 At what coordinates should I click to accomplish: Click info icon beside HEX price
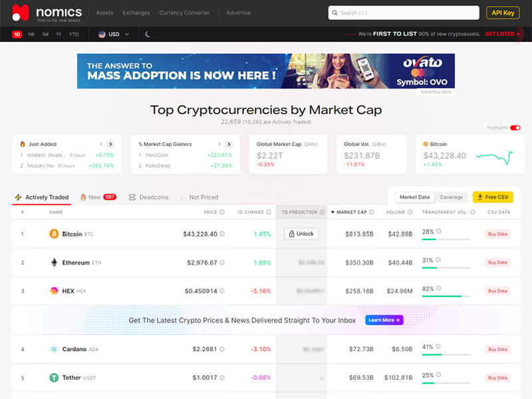pos(222,291)
